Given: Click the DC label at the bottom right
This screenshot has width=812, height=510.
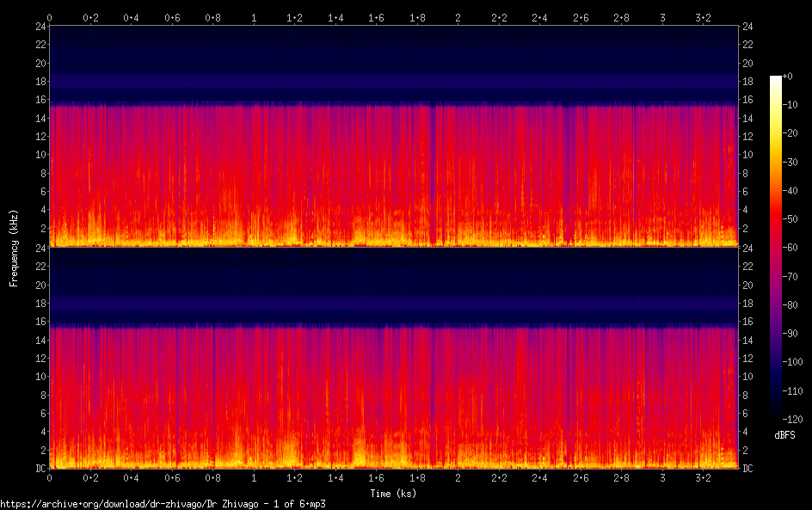Looking at the screenshot, I should click(x=747, y=469).
